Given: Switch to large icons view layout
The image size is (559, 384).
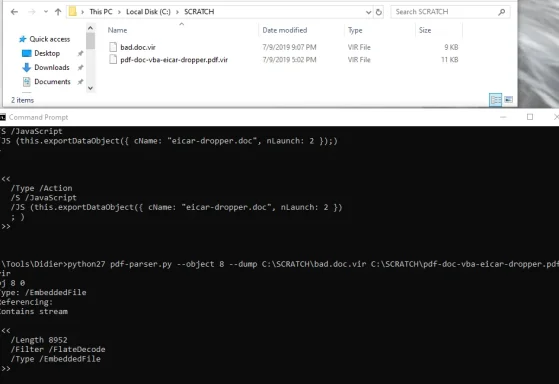Looking at the screenshot, I should coord(508,99).
